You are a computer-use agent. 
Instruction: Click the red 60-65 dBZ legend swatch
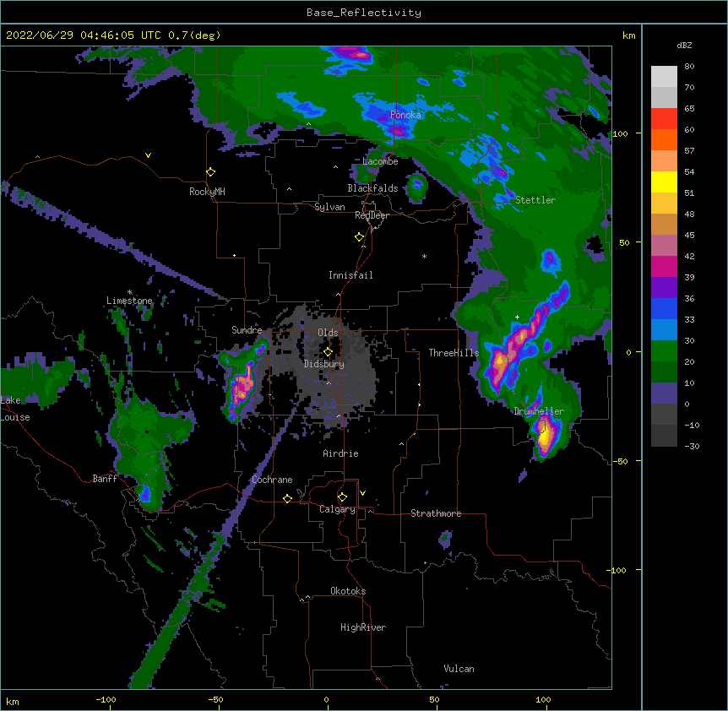point(664,119)
